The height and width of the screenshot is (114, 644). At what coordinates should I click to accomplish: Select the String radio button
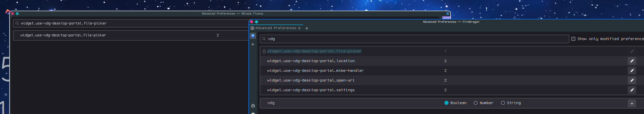point(503,103)
